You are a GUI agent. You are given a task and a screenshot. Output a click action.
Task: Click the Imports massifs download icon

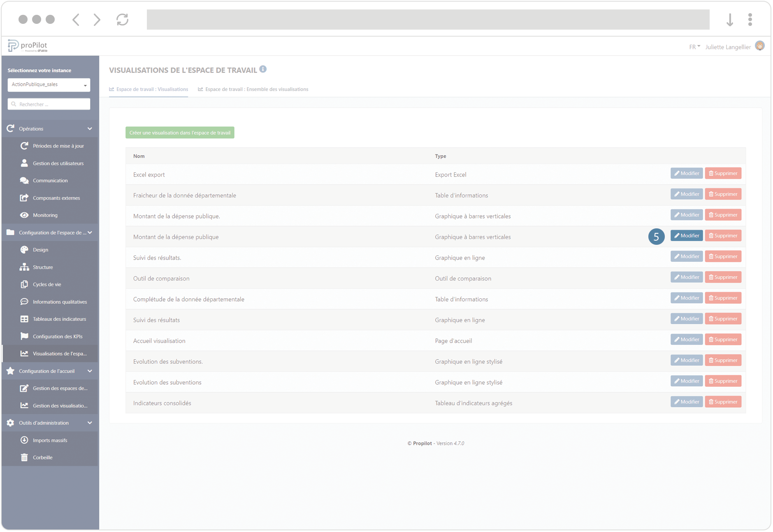[25, 440]
